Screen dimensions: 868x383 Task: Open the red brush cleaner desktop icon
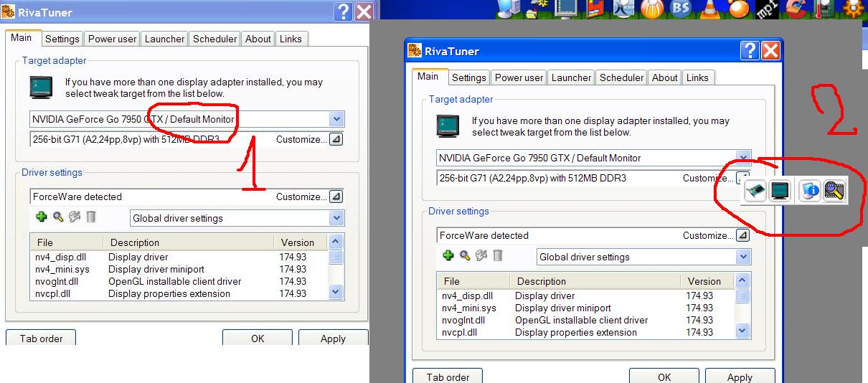click(796, 9)
